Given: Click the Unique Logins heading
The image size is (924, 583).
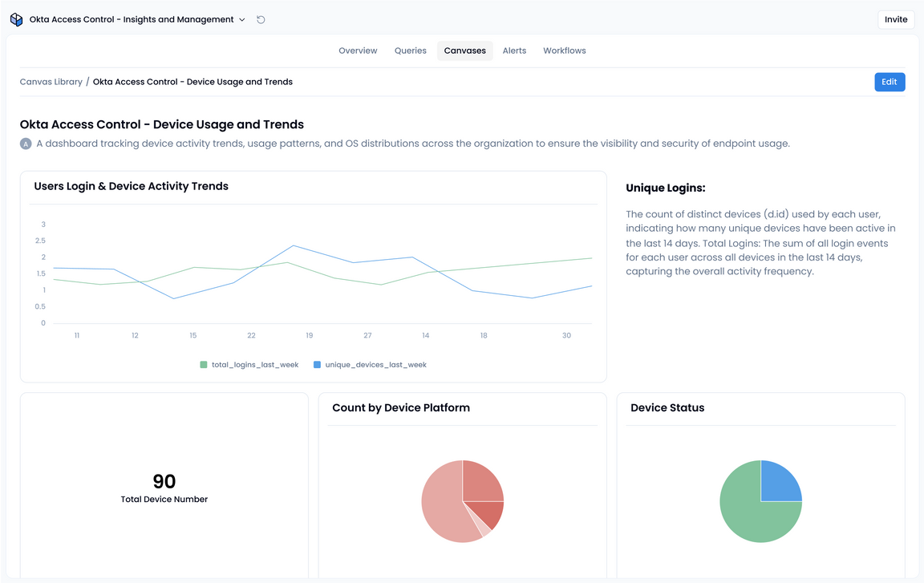Looking at the screenshot, I should point(665,188).
